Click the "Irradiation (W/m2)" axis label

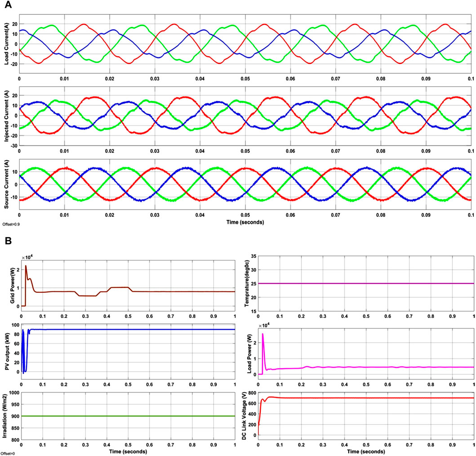[x=4, y=416]
